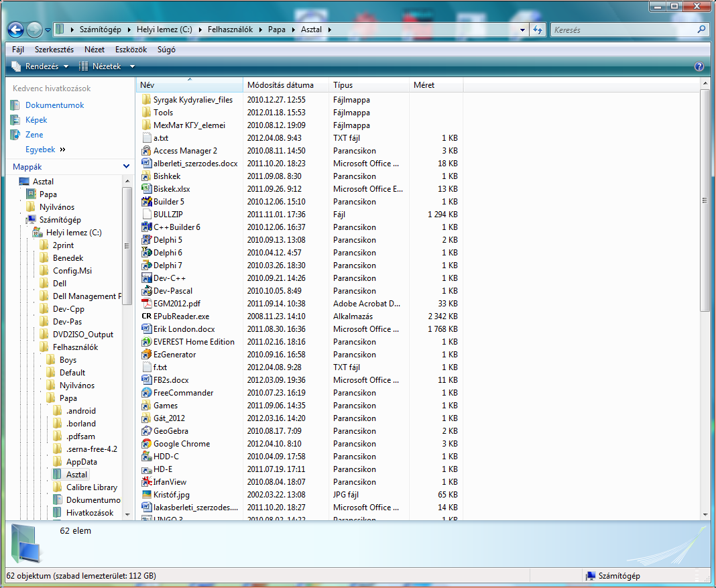Select the Biskek.xlsx Excel icon
The image size is (716, 588).
(x=146, y=189)
